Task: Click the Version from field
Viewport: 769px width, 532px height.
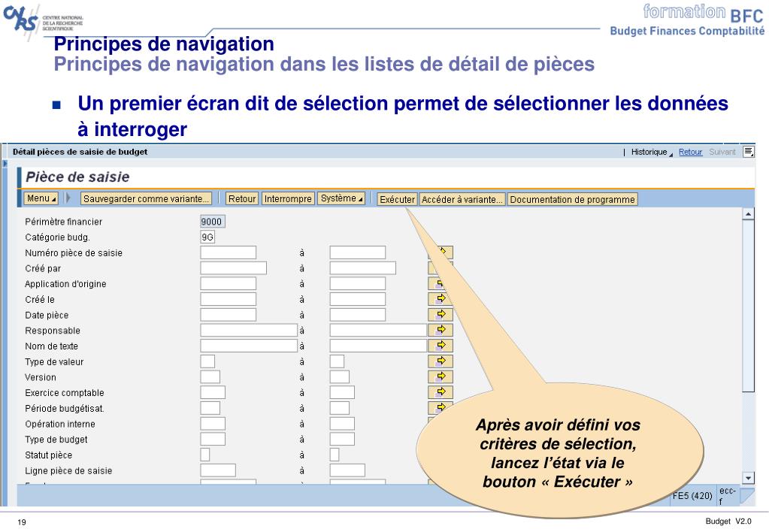Action: pos(210,377)
